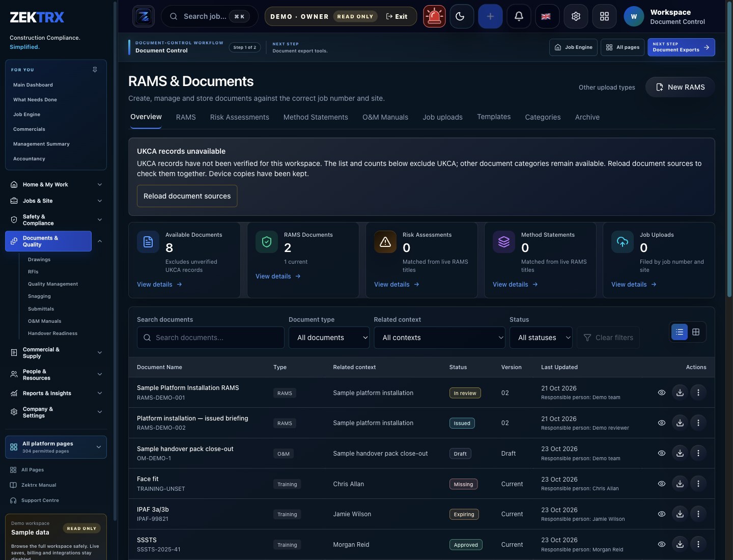Exit the demo owner mode
The image size is (733, 560).
(x=397, y=16)
